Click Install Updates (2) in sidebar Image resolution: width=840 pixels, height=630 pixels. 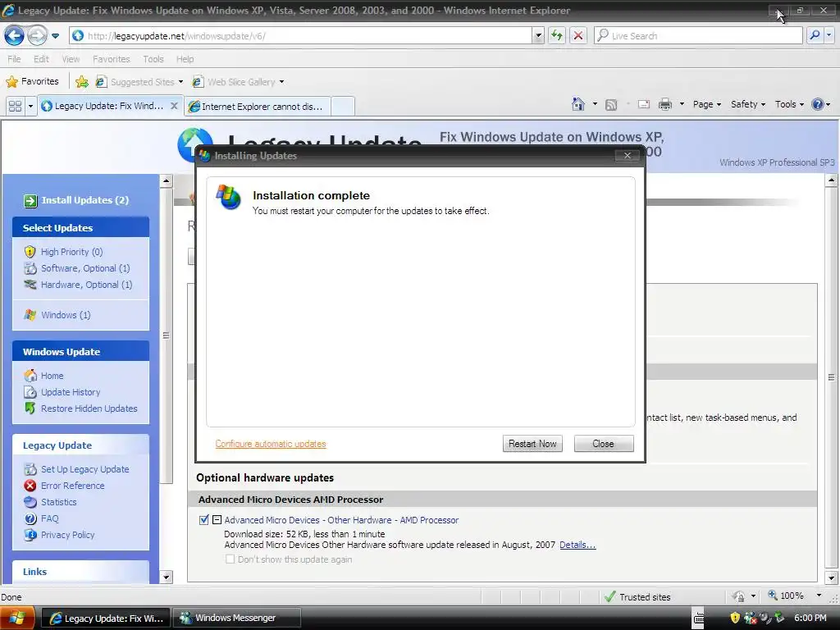click(x=76, y=200)
